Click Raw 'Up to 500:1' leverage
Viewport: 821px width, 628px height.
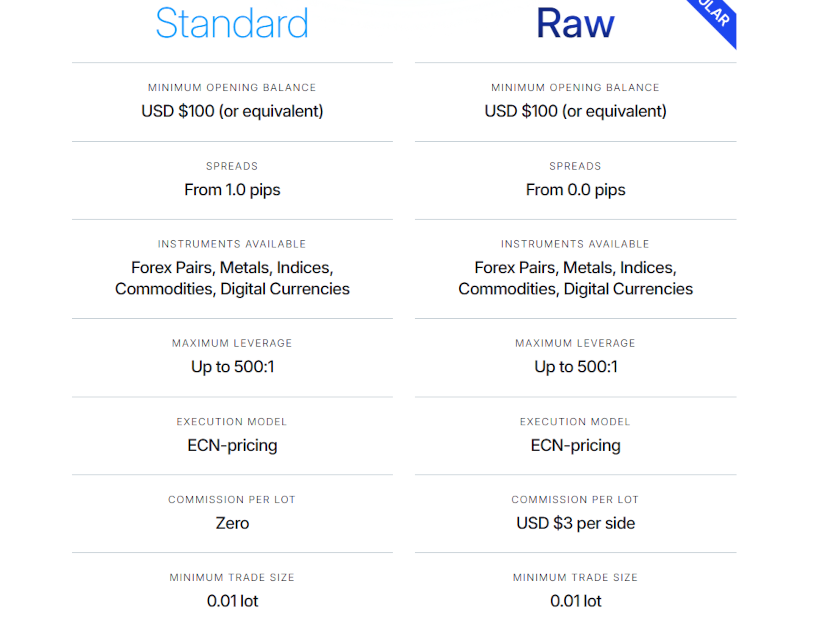click(575, 367)
